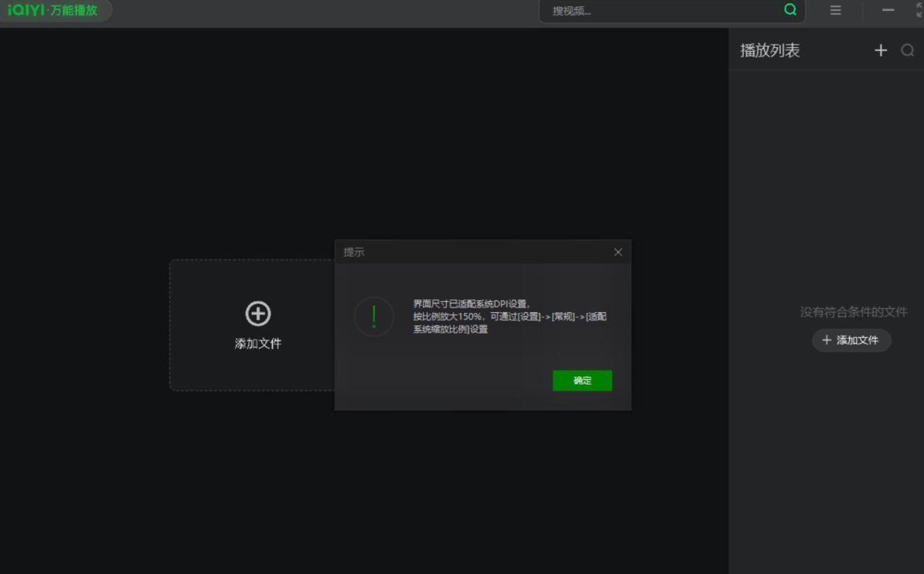
Task: Click the green search icon in search bar
Action: pos(790,10)
